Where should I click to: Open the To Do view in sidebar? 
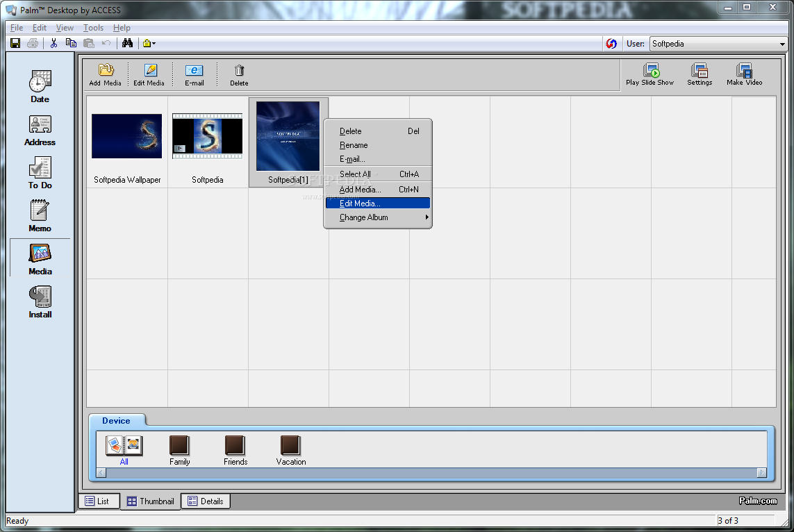tap(40, 173)
